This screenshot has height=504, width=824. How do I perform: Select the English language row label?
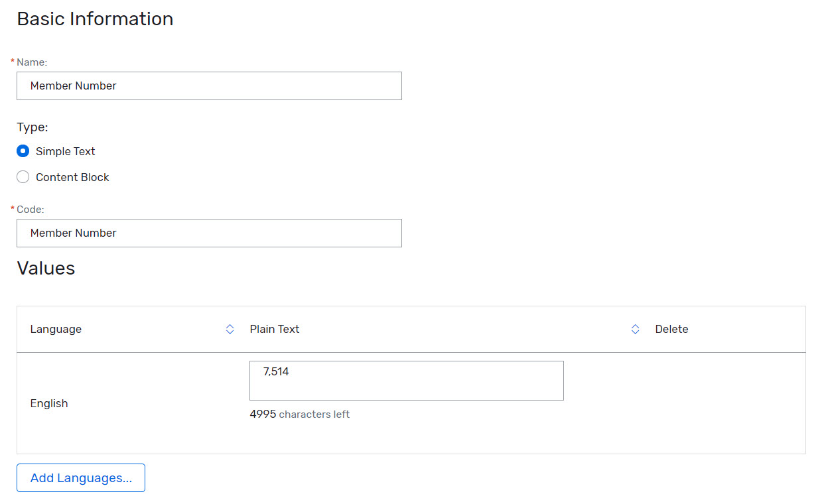[x=48, y=403]
